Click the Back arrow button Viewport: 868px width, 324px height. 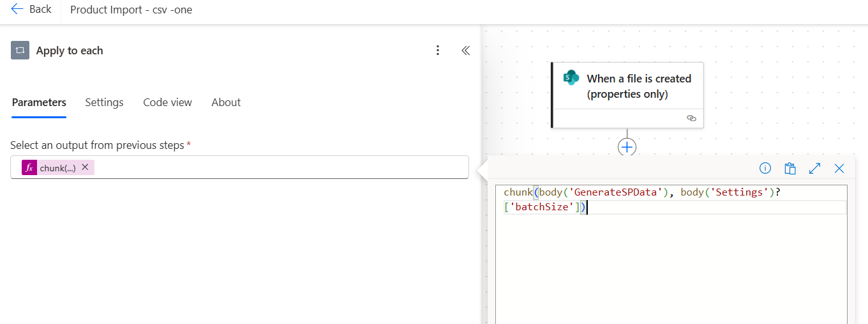31,10
